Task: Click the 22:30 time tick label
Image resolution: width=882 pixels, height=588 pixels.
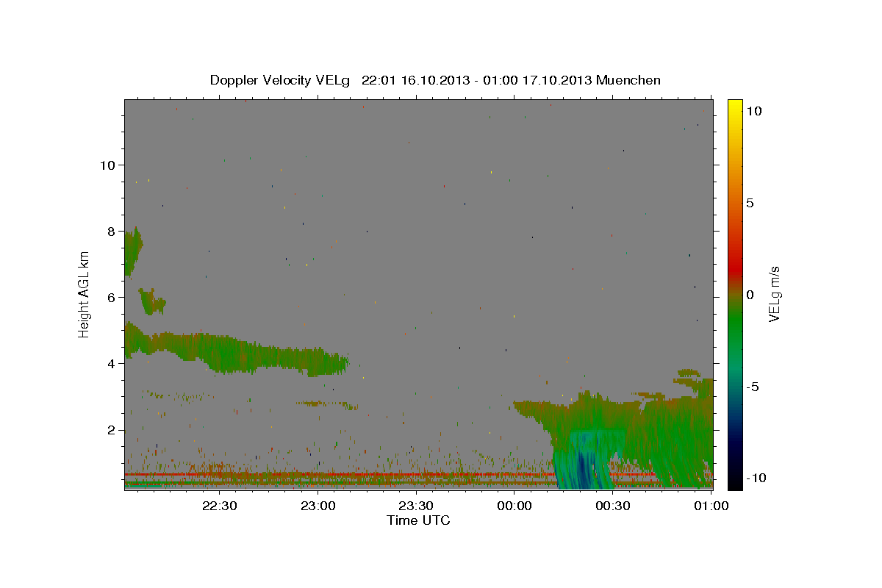Action: [x=220, y=506]
